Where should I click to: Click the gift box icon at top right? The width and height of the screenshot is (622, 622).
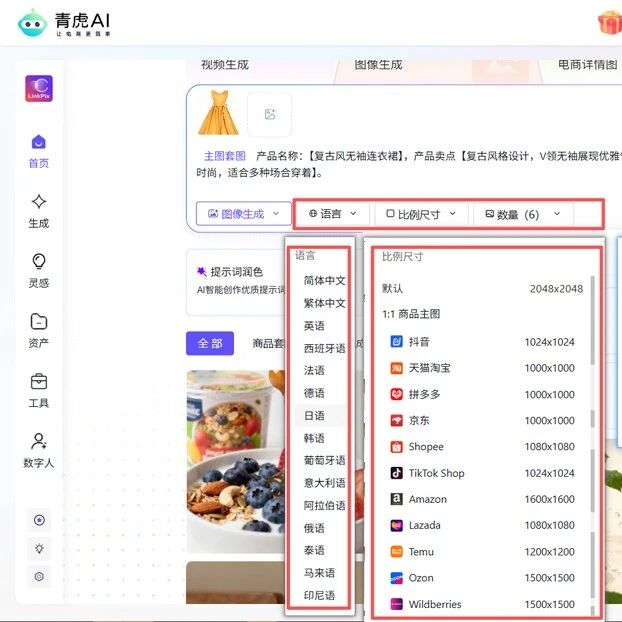click(610, 23)
